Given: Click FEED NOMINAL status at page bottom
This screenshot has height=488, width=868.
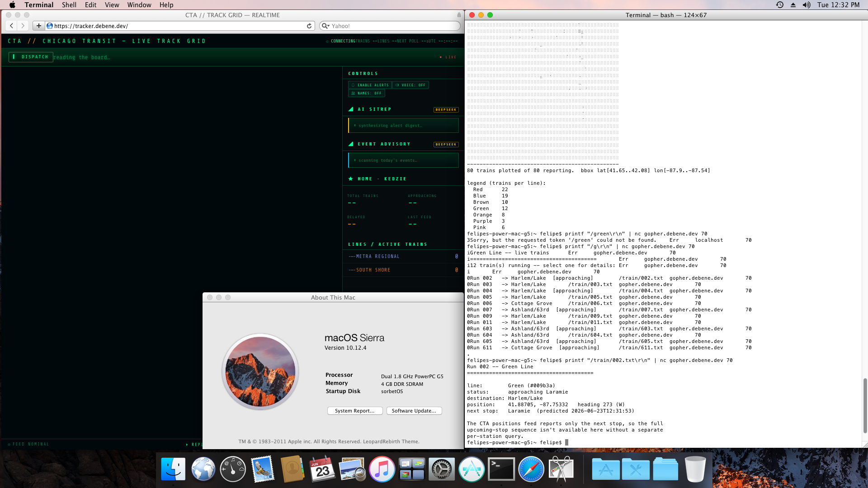Looking at the screenshot, I should (x=28, y=444).
